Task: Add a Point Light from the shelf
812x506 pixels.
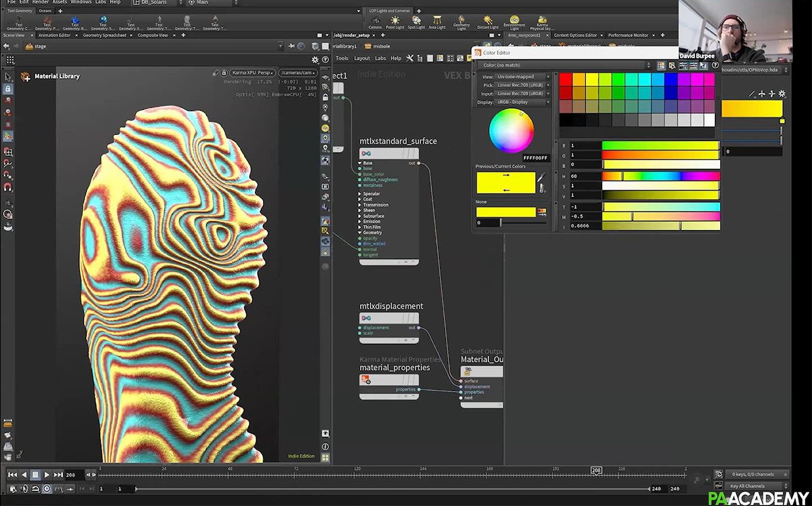Action: tap(395, 21)
